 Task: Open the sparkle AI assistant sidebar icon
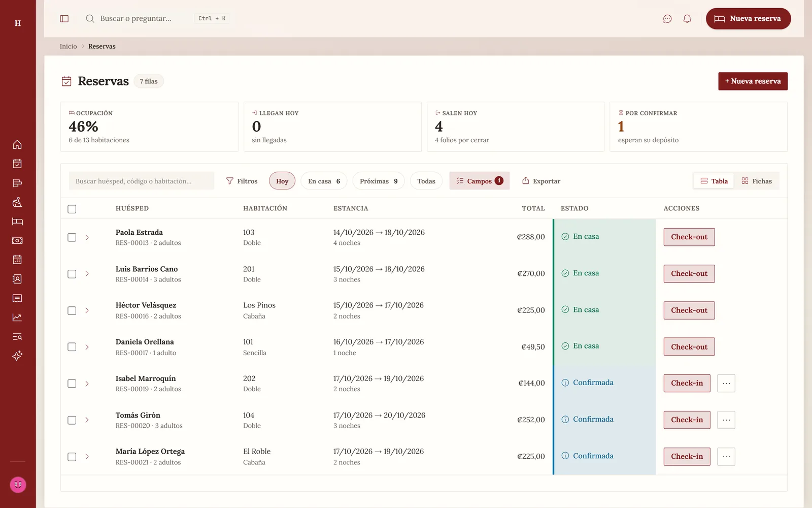click(x=17, y=356)
